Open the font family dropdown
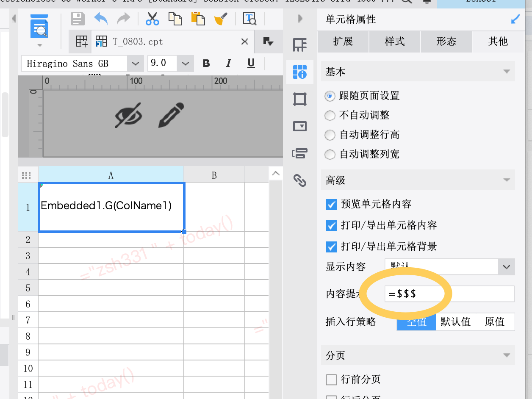This screenshot has width=532, height=399. [x=135, y=64]
